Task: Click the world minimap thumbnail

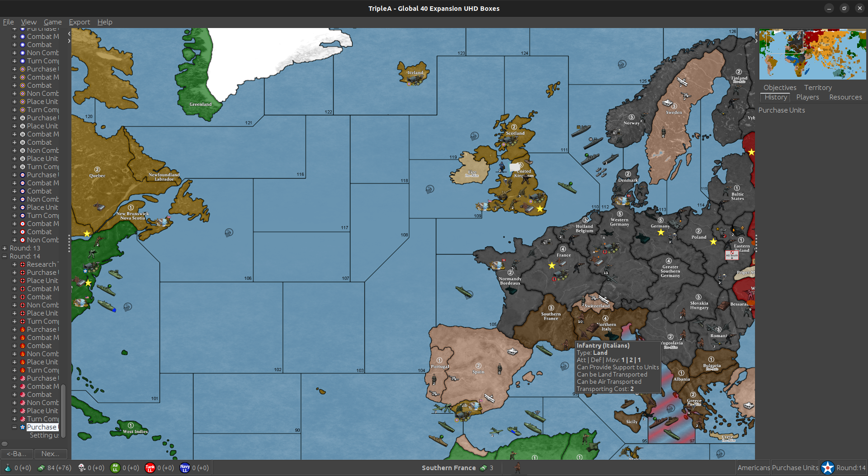Action: click(812, 54)
